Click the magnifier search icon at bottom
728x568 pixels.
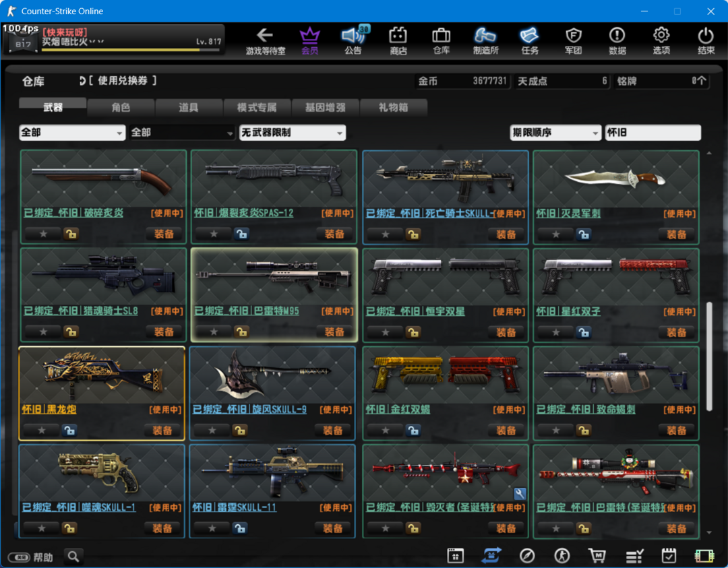click(x=73, y=556)
